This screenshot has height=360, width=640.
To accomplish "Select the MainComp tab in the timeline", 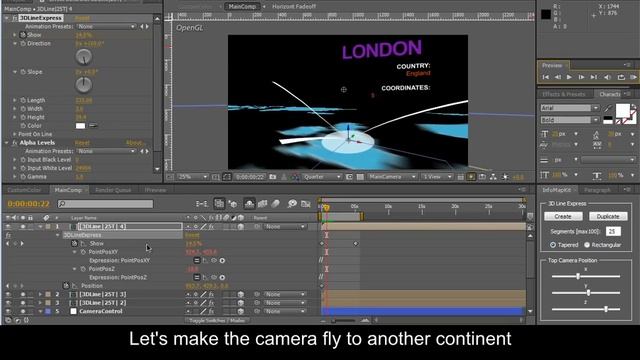I will [68, 190].
